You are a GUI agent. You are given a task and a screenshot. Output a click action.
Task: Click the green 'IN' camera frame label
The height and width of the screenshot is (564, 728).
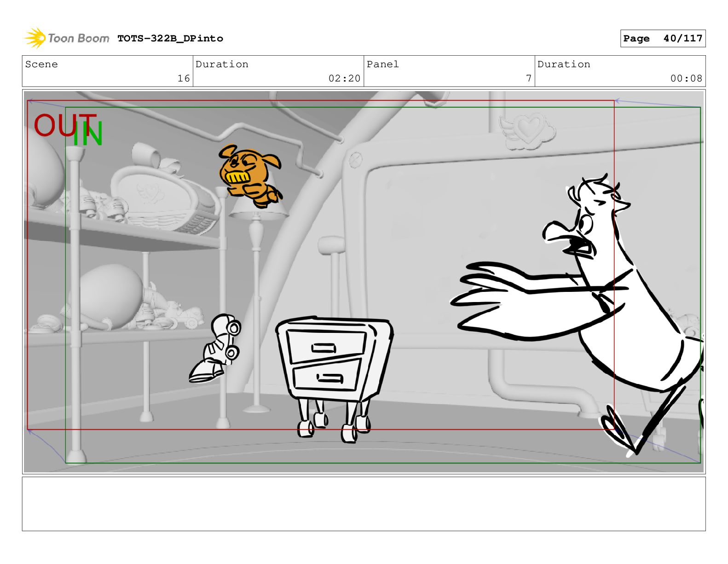pos(87,134)
